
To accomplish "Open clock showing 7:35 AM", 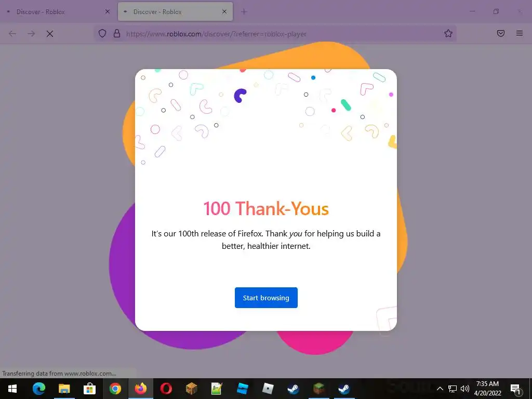I will point(487,389).
